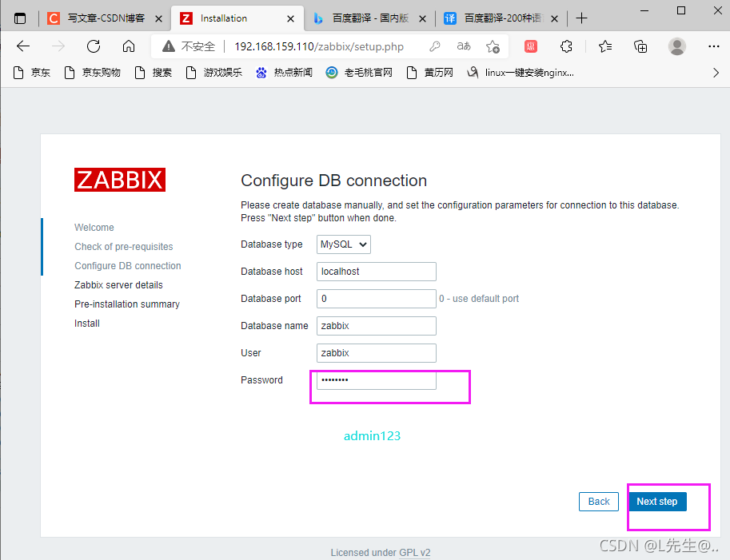This screenshot has height=560, width=730.
Task: Open the 京东购物 bookmark
Action: [92, 73]
